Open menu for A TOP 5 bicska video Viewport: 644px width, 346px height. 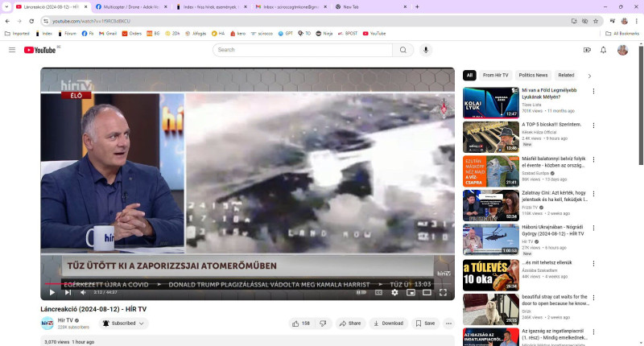click(x=593, y=126)
